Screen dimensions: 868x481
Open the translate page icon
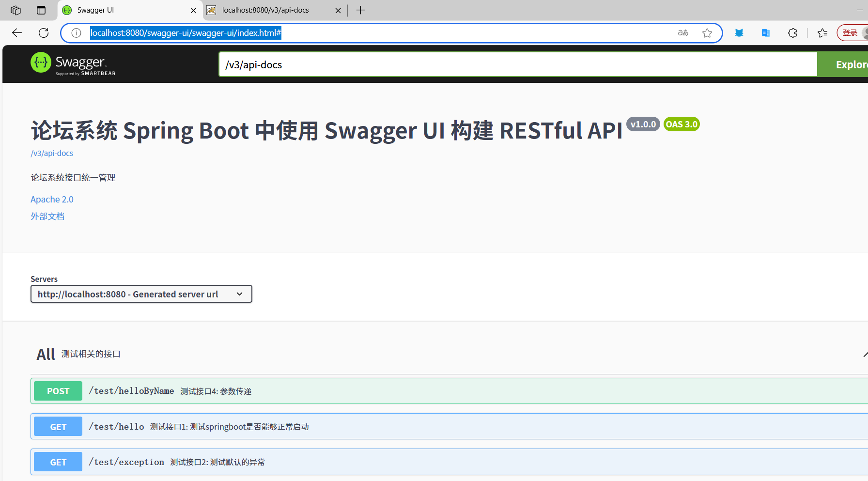click(x=683, y=33)
